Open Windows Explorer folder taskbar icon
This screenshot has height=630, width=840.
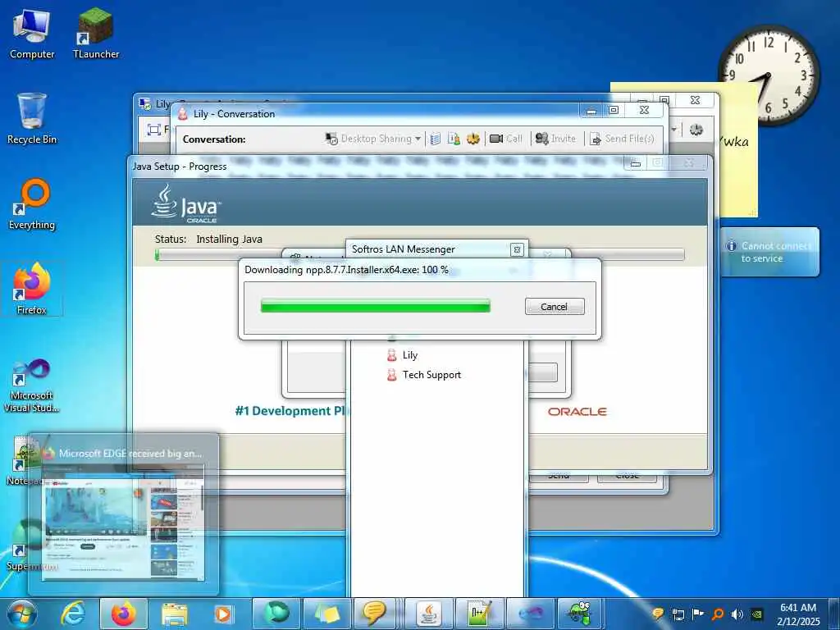[175, 614]
